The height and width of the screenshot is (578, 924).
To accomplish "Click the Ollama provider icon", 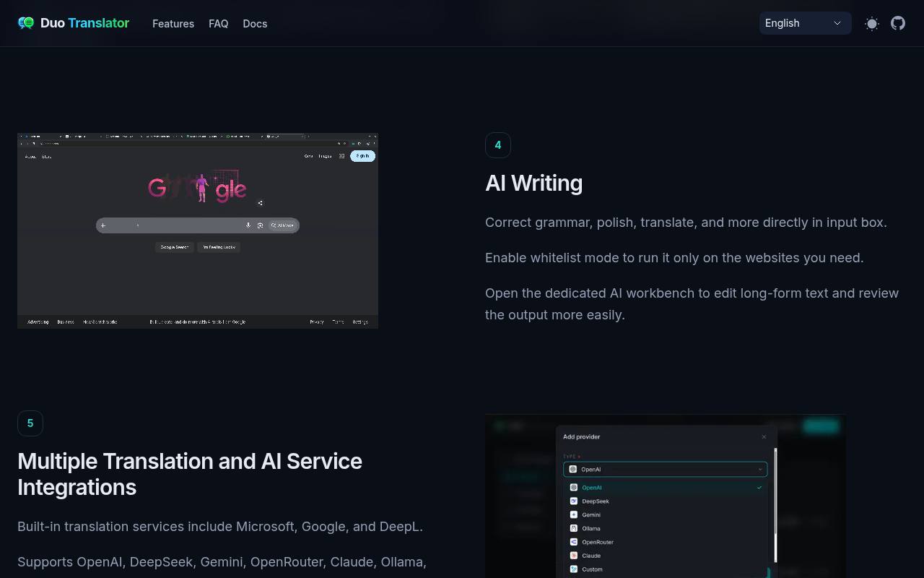I will pyautogui.click(x=574, y=528).
